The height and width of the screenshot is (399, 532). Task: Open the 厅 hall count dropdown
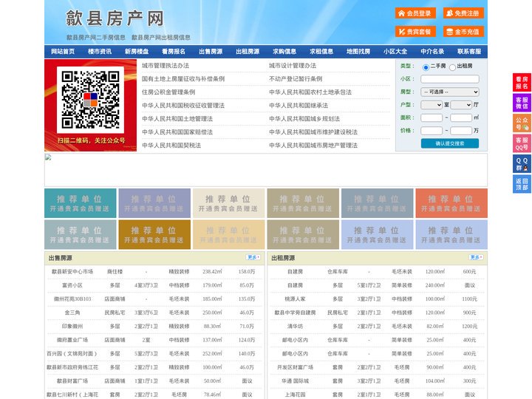461,105
